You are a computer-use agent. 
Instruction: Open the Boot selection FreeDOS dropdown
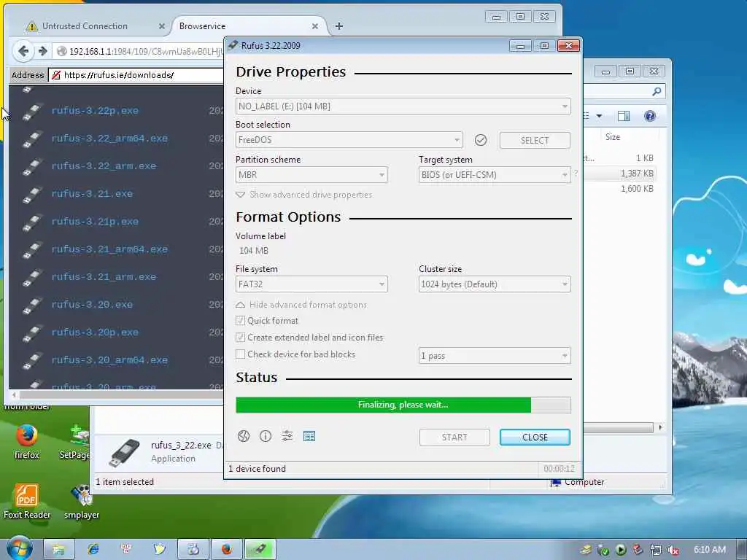coord(349,140)
